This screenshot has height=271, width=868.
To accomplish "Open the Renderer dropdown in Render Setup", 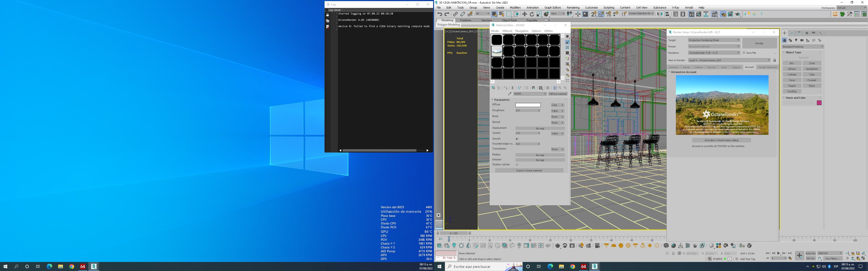I will [x=714, y=53].
